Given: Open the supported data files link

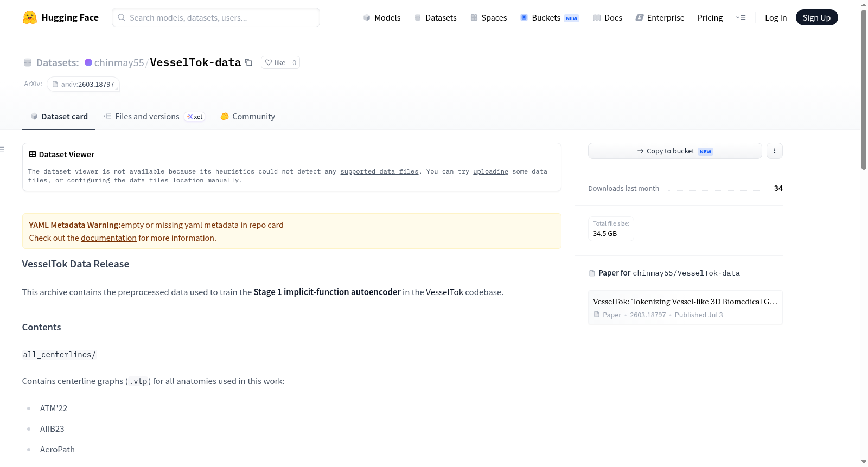Looking at the screenshot, I should 379,171.
